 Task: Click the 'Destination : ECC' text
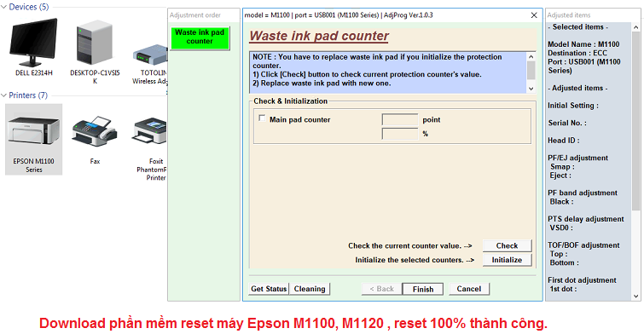(577, 53)
